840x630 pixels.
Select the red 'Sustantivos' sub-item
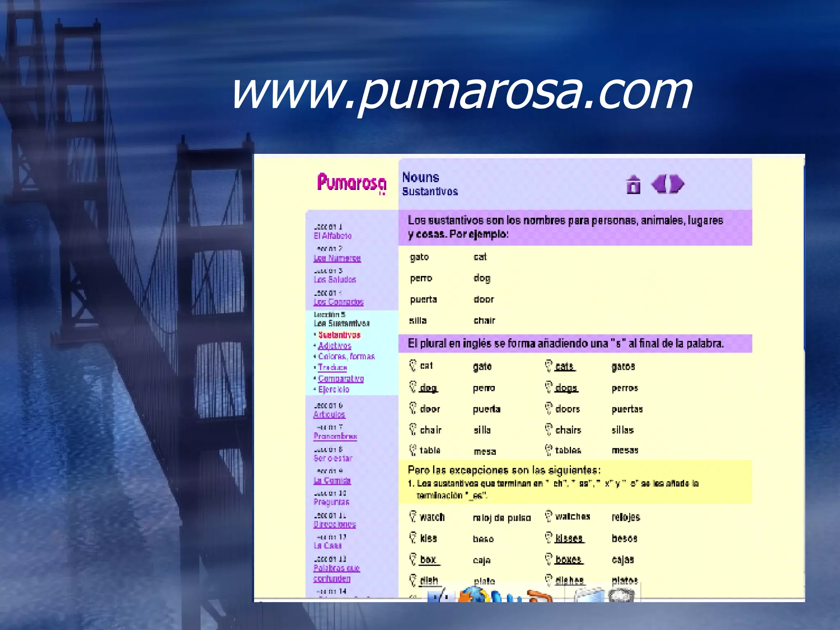(339, 335)
